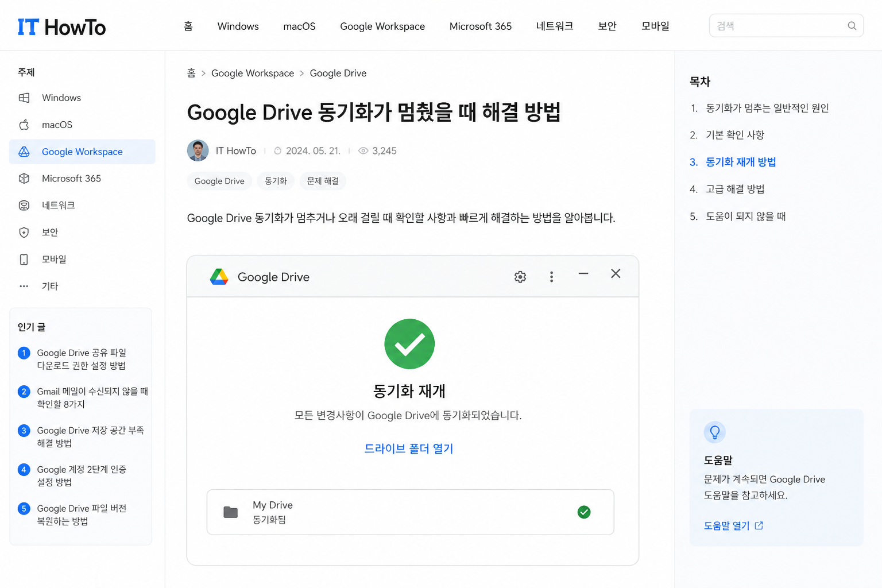The height and width of the screenshot is (588, 882).
Task: Click the 기타 ellipsis icon
Action: pyautogui.click(x=24, y=286)
